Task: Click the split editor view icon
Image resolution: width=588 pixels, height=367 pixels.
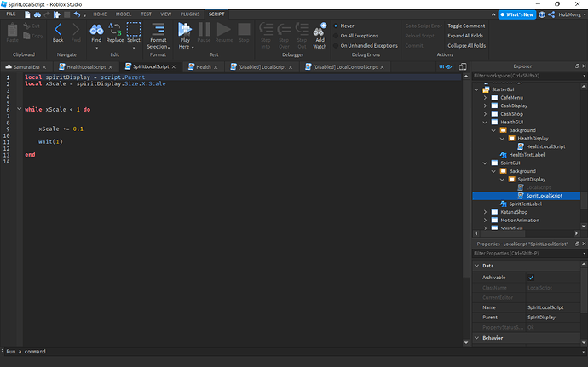Action: 463,66
